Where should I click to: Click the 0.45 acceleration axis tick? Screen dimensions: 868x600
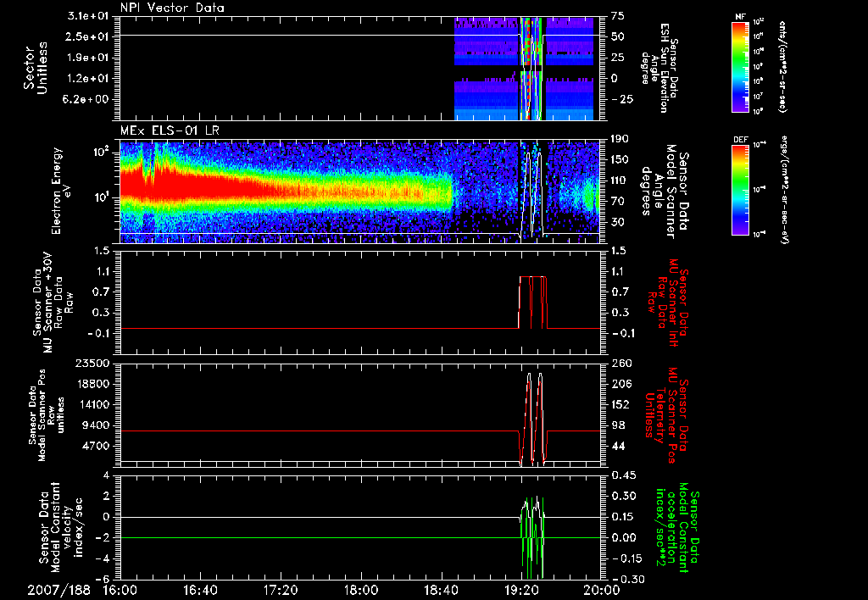point(623,475)
